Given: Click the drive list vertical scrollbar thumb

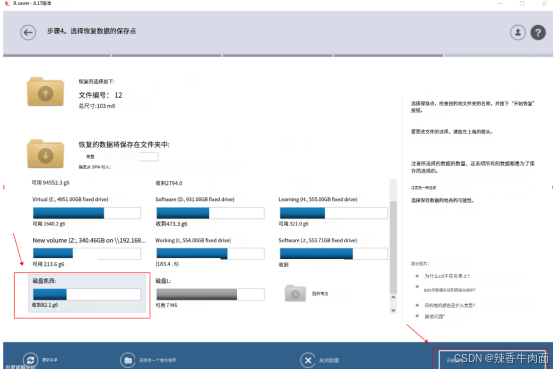Looking at the screenshot, I should pos(393,247).
